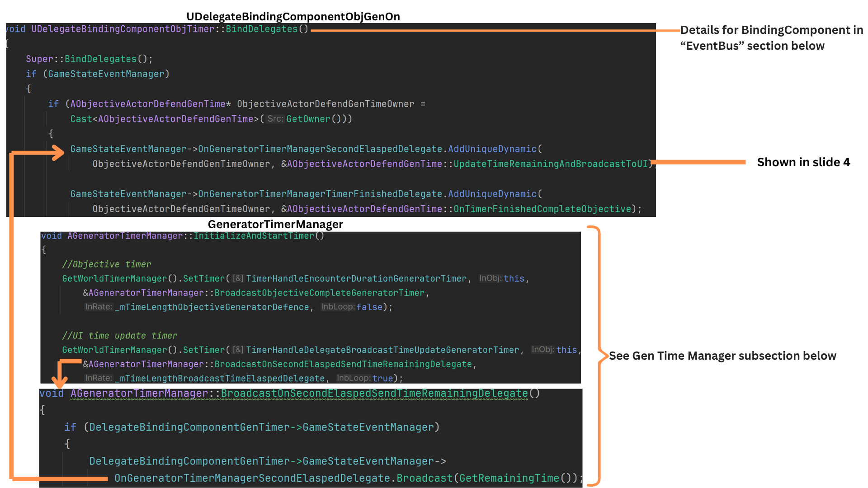Viewport: 868px width, 488px height.
Task: Click the opening brace under InitializeAndStartTimer()
Action: 44,250
